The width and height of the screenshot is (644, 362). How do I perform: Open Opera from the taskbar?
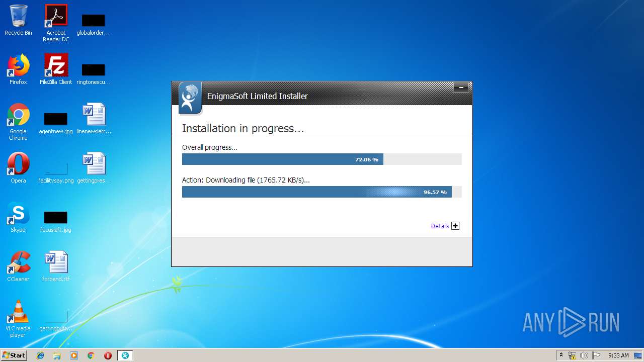tap(108, 355)
